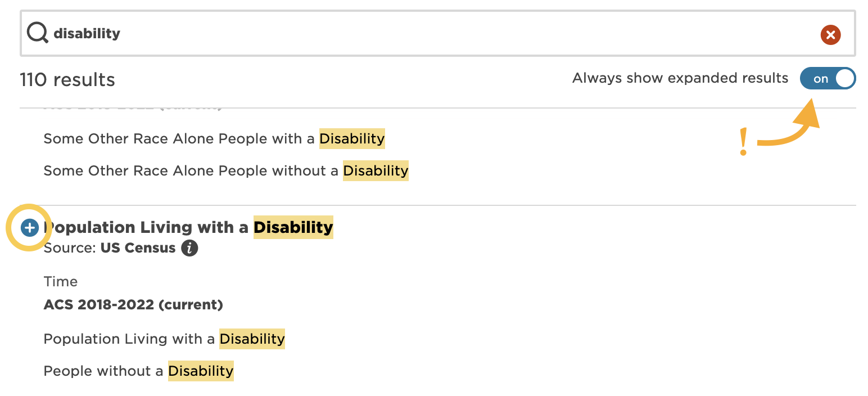
Task: Click the magnifying glass search icon
Action: point(38,34)
